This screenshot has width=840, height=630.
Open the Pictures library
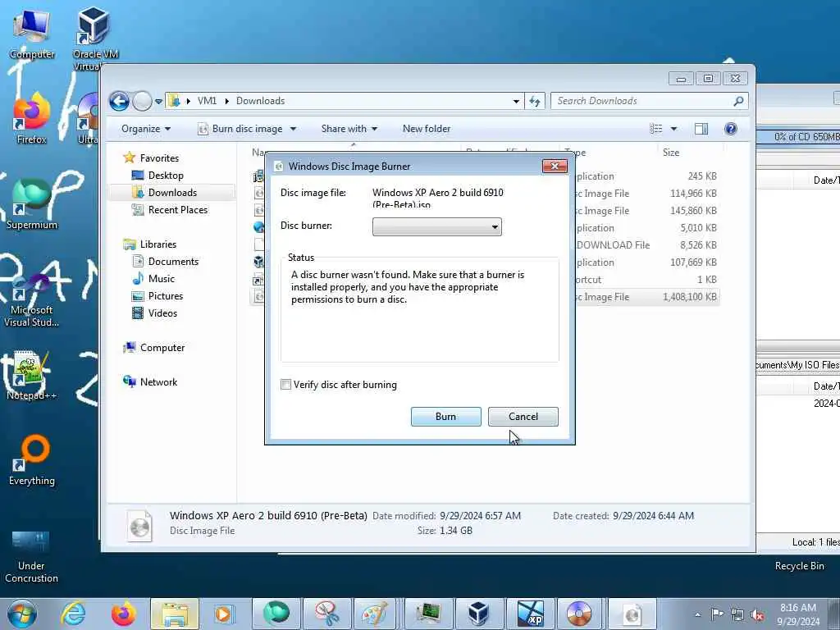(158, 295)
